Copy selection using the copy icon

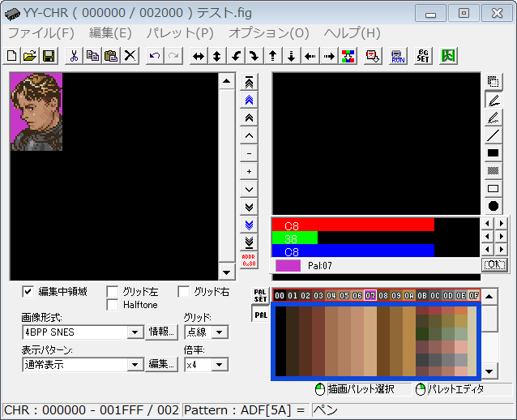[92, 56]
